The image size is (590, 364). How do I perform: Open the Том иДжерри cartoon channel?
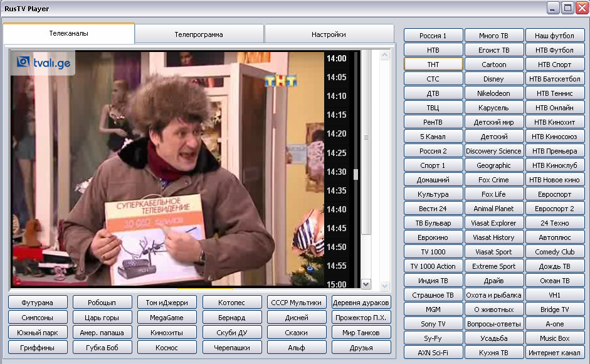click(167, 303)
